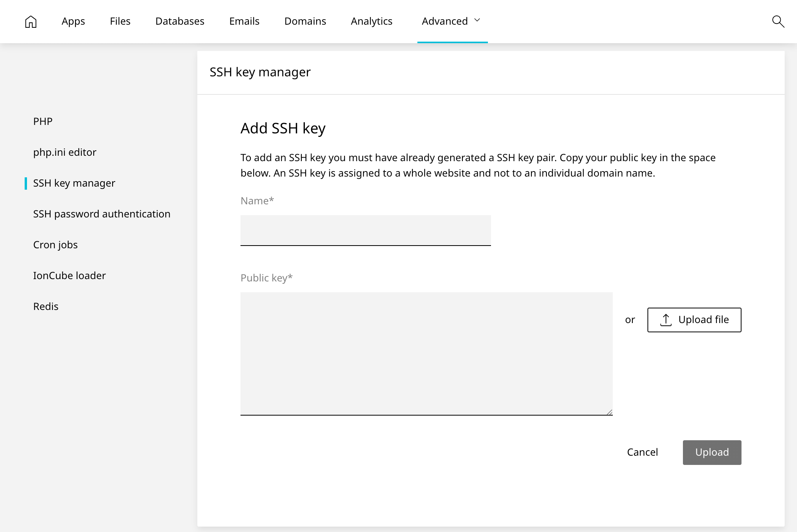Open the php.ini editor link
Image resolution: width=797 pixels, height=532 pixels.
click(65, 152)
